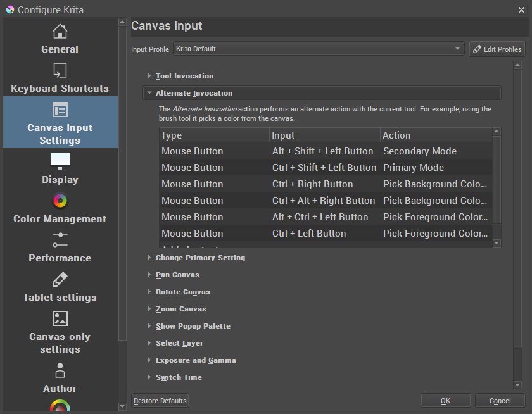Expand the Switch Time section
Image resolution: width=532 pixels, height=414 pixels.
(149, 377)
